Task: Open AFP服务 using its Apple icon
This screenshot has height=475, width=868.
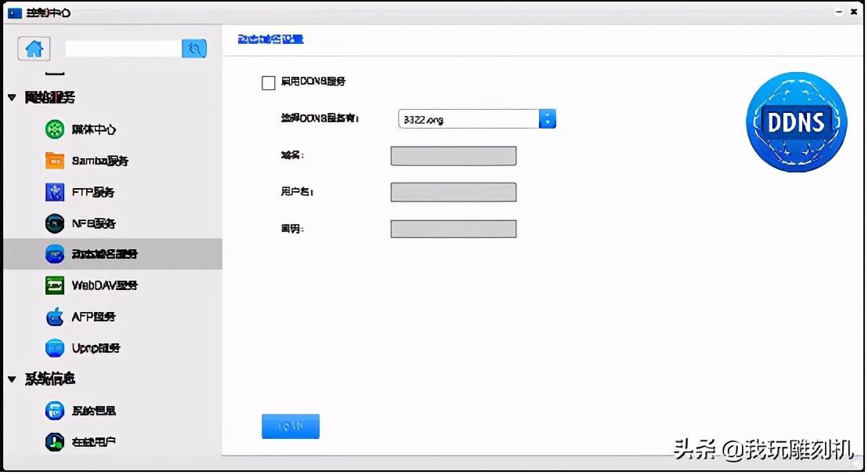Action: [x=54, y=317]
